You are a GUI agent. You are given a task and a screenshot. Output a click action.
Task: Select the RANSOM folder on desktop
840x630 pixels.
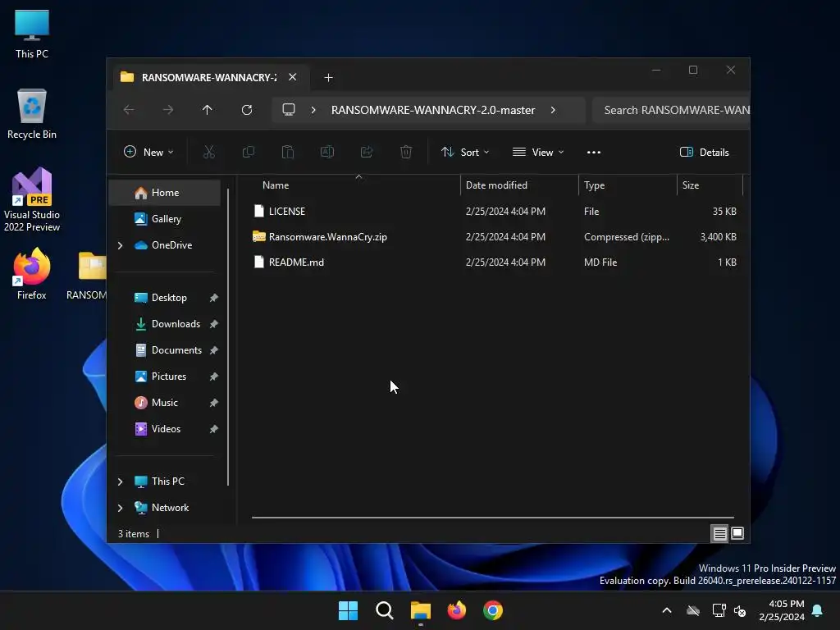pos(87,276)
